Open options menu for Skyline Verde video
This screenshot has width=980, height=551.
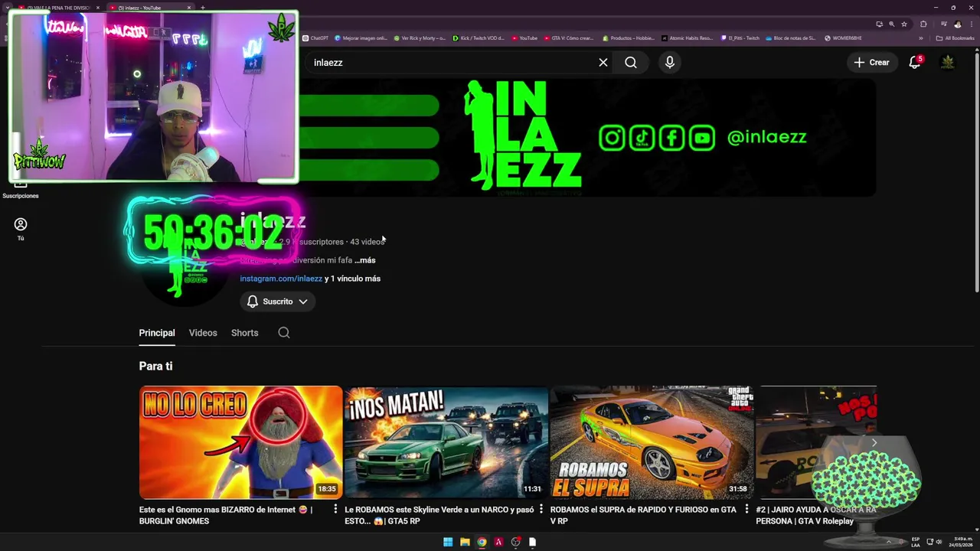point(541,510)
